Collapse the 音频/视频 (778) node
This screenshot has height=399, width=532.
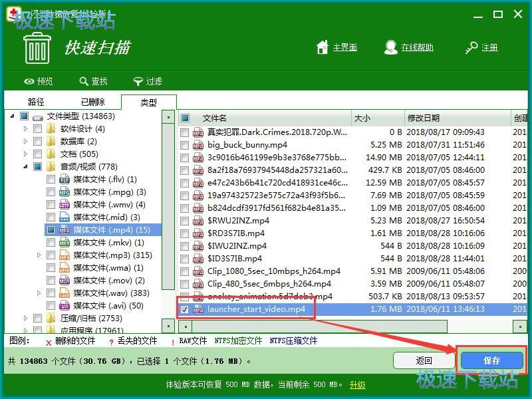click(x=25, y=167)
